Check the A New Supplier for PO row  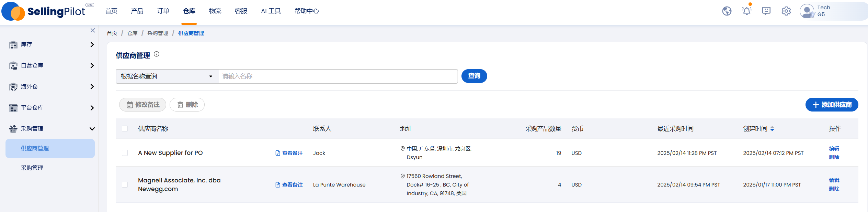(125, 153)
